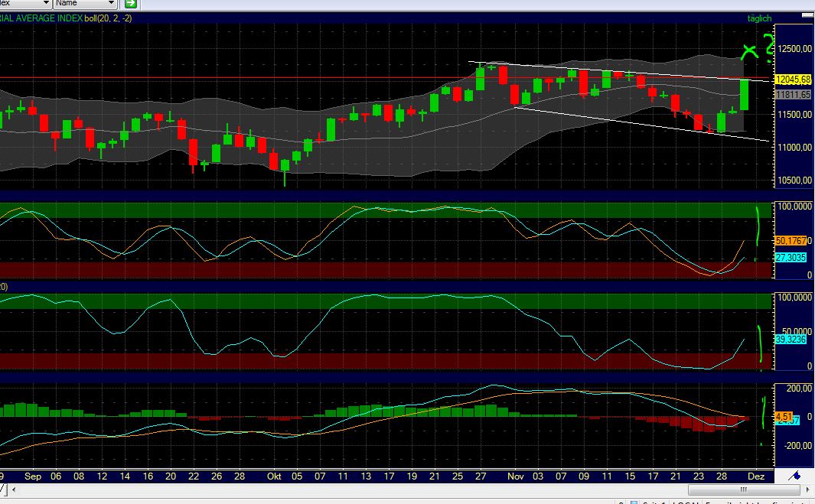Click the 13 date label on axis
The width and height of the screenshot is (815, 504).
point(366,476)
